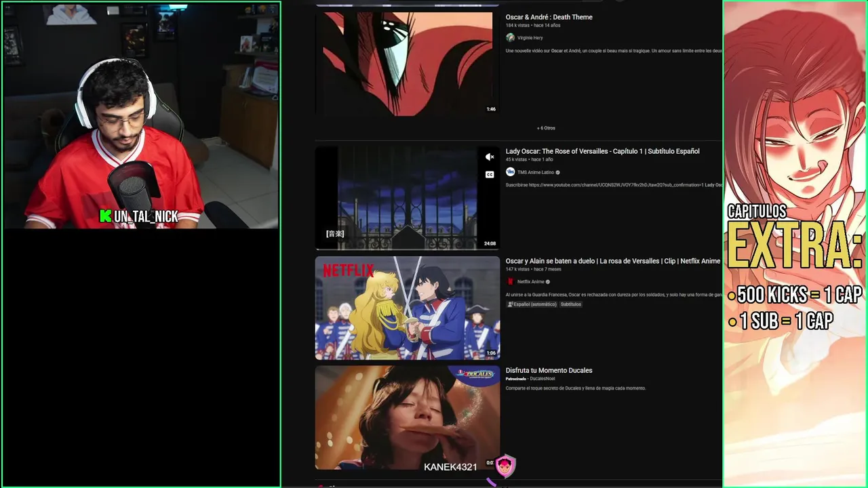This screenshot has width=868, height=488.
Task: Click the streamer webcam feed
Action: pyautogui.click(x=141, y=116)
